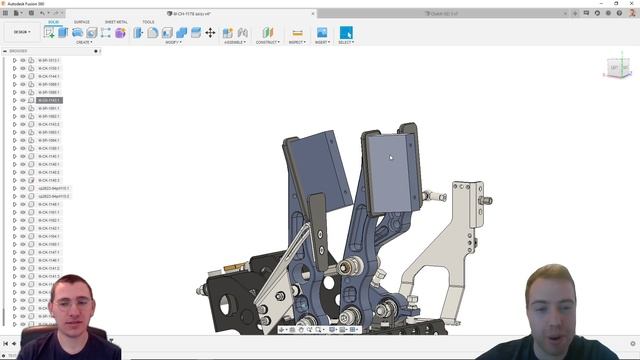Image resolution: width=640 pixels, height=360 pixels.
Task: Select the Press Pull tool
Action: click(138, 33)
